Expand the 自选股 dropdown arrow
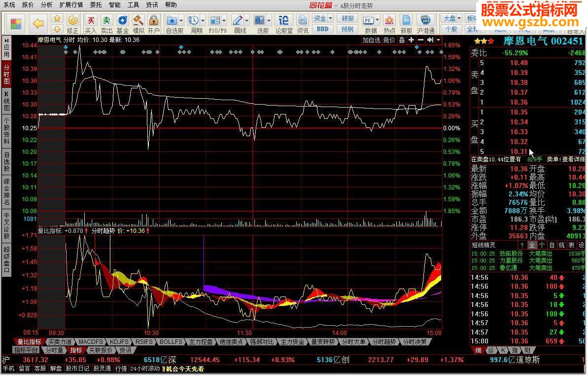This screenshot has width=588, height=376. [181, 20]
